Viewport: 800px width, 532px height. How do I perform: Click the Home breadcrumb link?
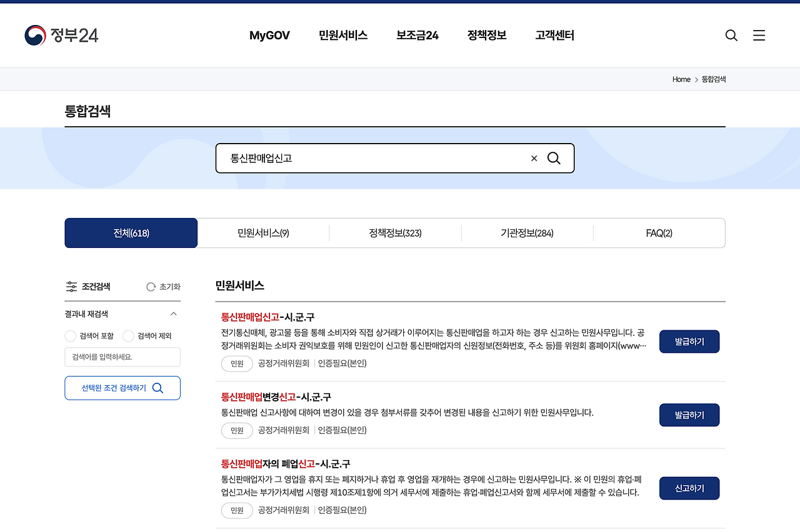(681, 79)
